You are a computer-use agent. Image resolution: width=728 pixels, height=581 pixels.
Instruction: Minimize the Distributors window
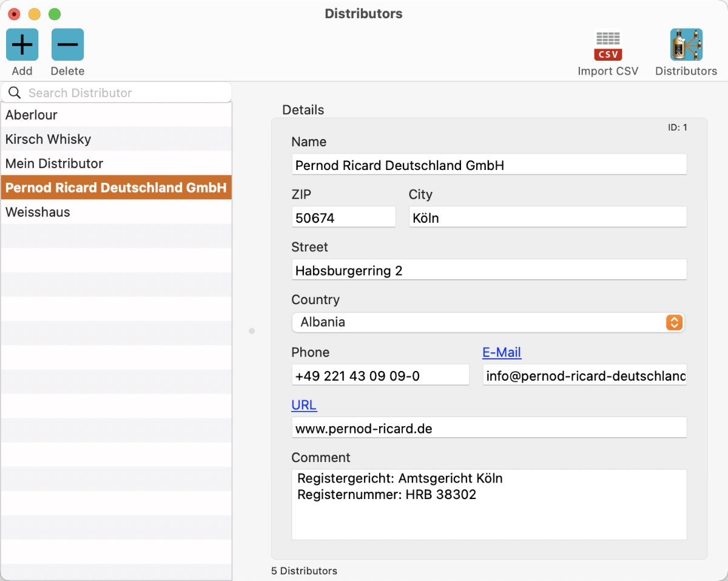tap(35, 14)
